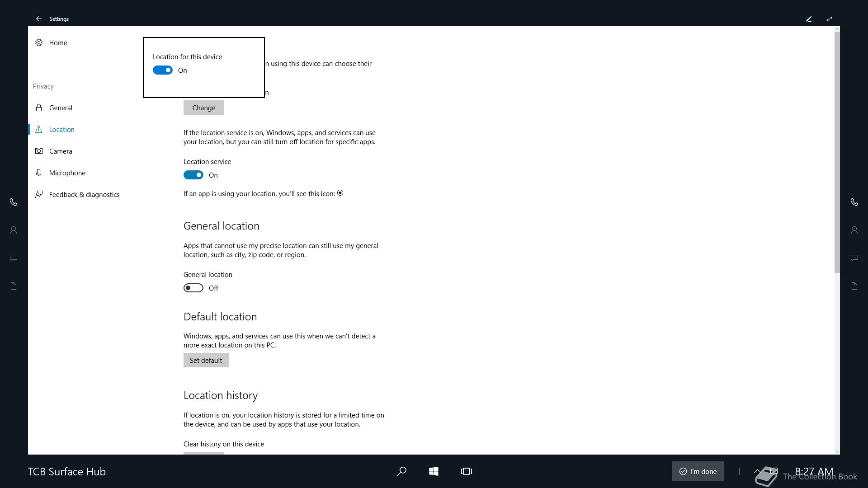Open Task View on the taskbar
The image size is (868, 488).
coord(467,471)
